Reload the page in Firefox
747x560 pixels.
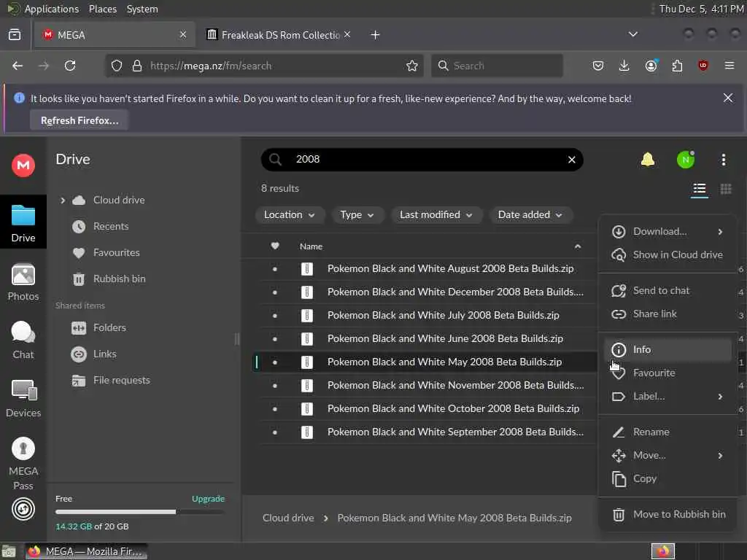[x=70, y=66]
